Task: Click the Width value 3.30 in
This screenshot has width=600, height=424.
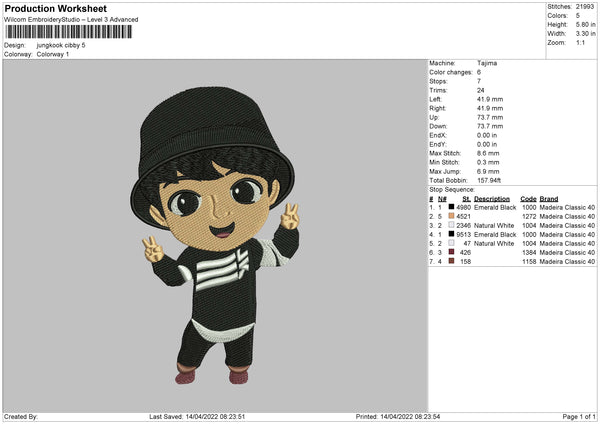Action: (585, 34)
